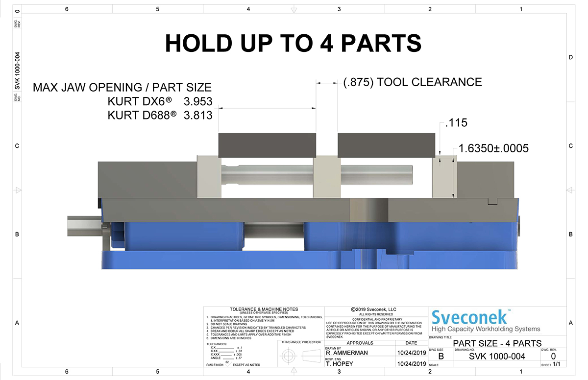The image size is (588, 380).
Task: Click the third angle projection symbol
Action: click(300, 356)
